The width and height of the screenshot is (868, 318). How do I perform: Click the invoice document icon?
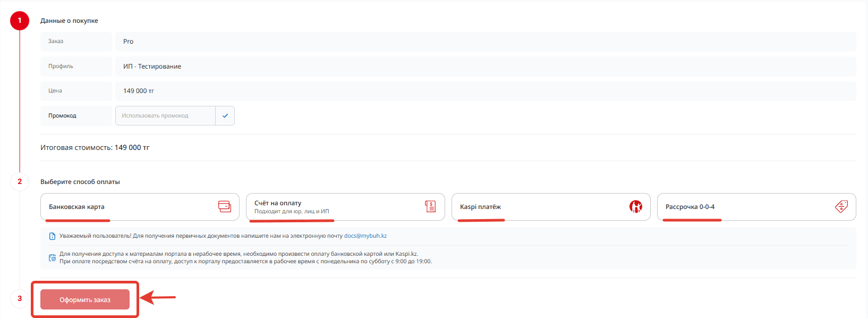click(x=430, y=207)
